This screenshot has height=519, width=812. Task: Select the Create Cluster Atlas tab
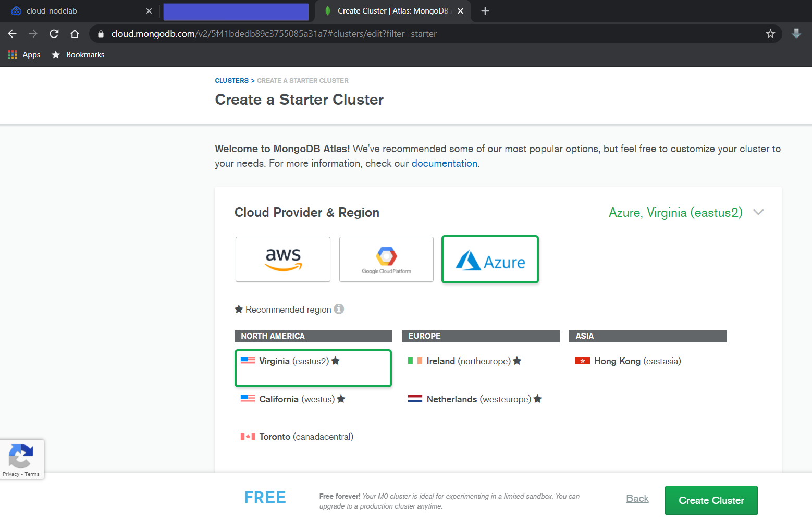point(393,11)
